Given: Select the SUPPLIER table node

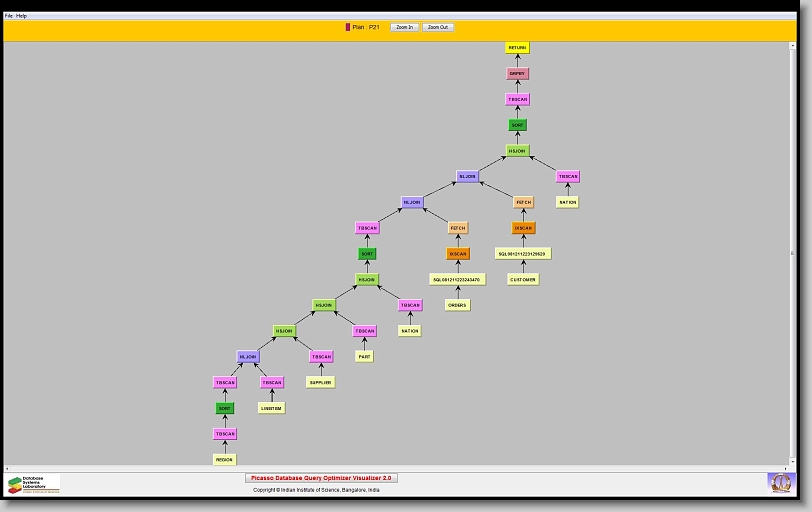Looking at the screenshot, I should point(320,382).
